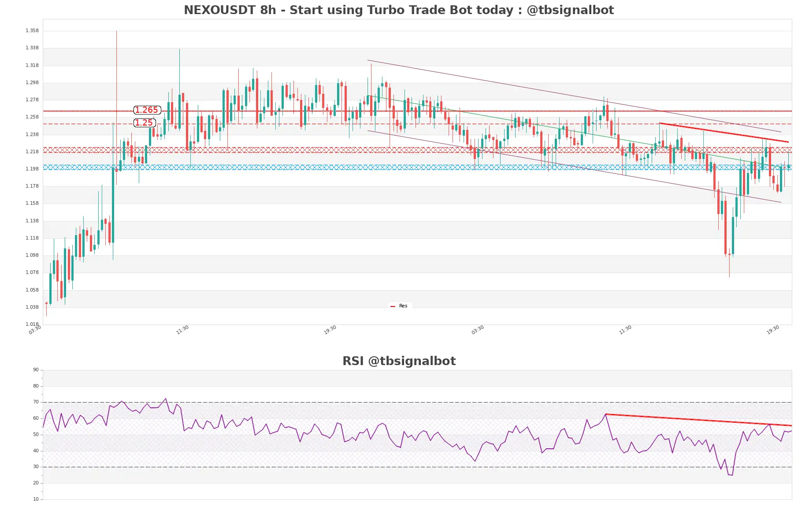798x532 pixels.
Task: Click the RSI 90 axis label
Action: tap(36, 370)
